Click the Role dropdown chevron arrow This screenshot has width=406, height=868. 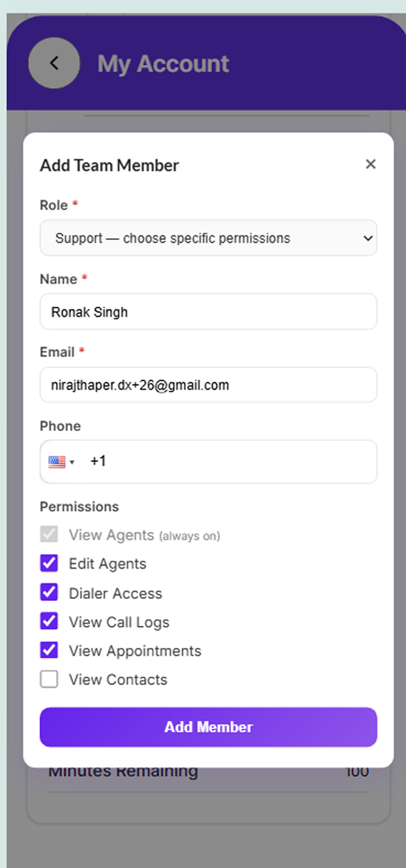(x=368, y=239)
